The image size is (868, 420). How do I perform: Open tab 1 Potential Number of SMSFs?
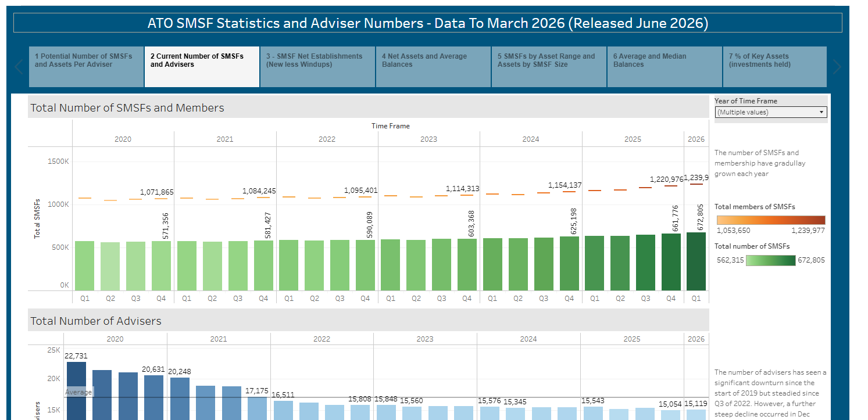coord(87,67)
